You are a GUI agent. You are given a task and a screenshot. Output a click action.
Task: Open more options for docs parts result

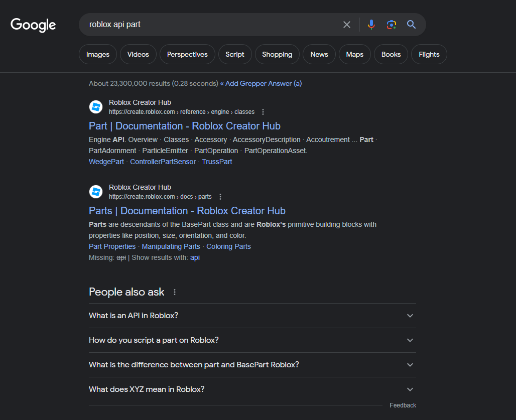click(x=220, y=197)
